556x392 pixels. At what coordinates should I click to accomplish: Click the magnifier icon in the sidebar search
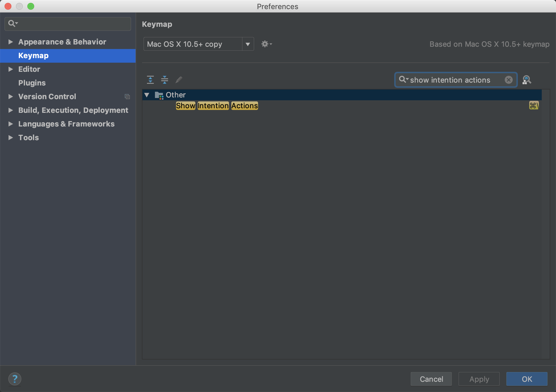click(13, 23)
